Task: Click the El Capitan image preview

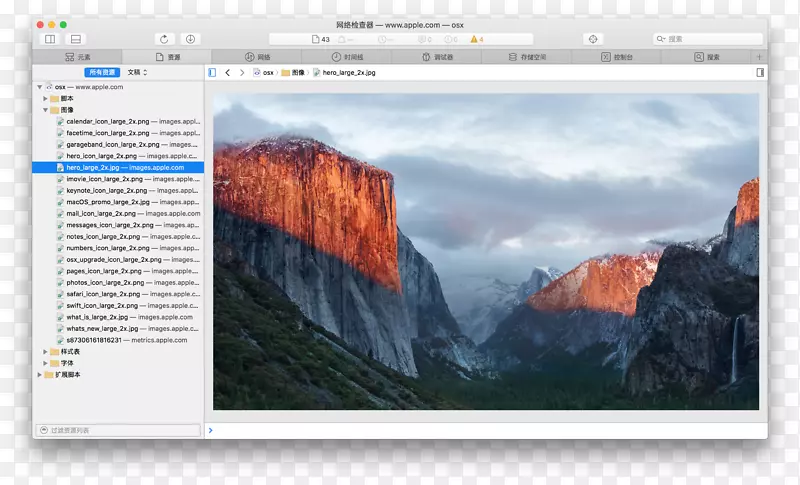Action: [x=486, y=251]
